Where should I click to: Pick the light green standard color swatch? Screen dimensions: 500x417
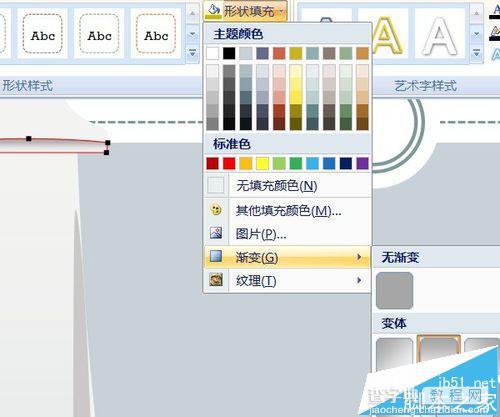click(279, 164)
